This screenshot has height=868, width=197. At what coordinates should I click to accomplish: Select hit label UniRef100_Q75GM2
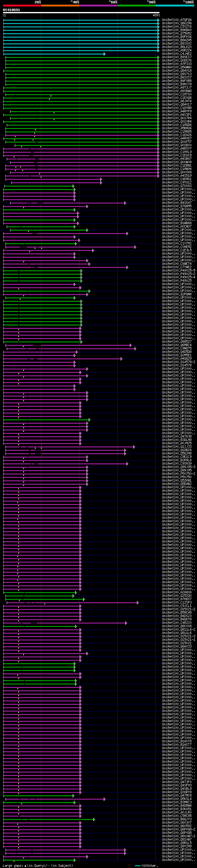[177, 33]
